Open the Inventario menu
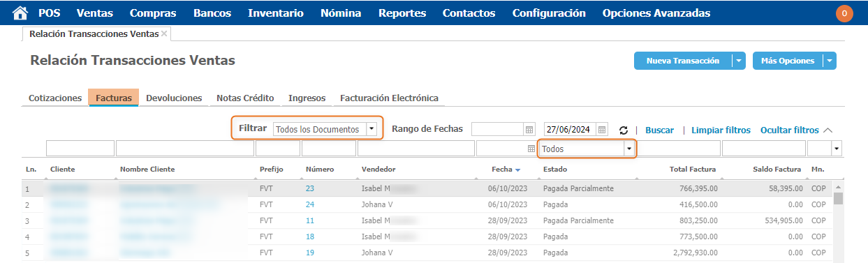 click(x=276, y=13)
